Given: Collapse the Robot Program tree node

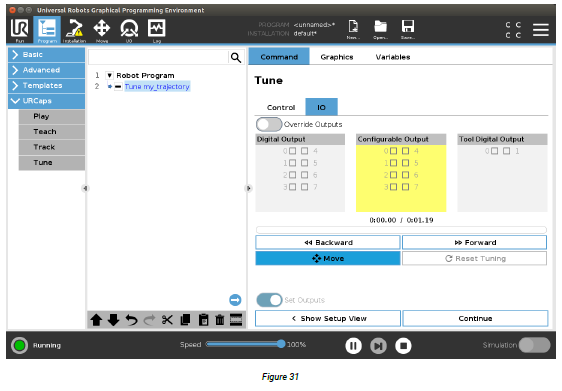Looking at the screenshot, I should tap(110, 75).
